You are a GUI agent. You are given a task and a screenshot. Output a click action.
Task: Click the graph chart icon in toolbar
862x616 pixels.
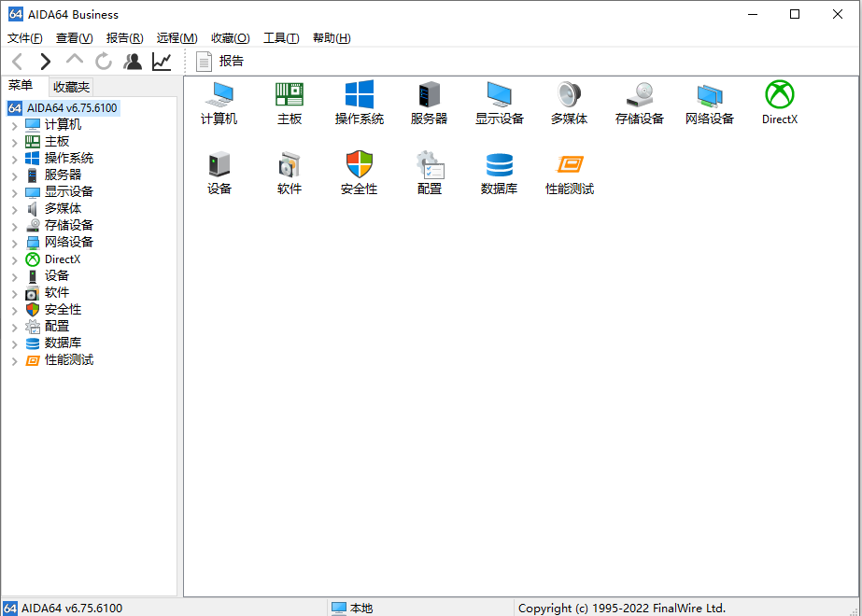coord(162,62)
